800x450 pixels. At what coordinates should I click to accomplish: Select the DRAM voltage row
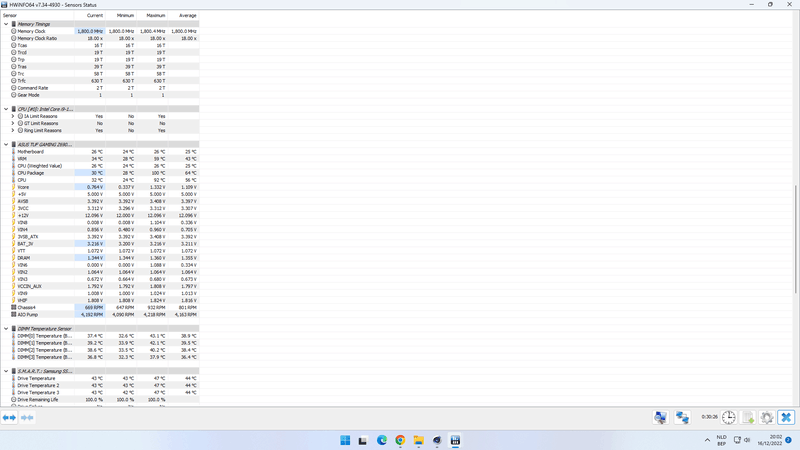tap(100, 258)
